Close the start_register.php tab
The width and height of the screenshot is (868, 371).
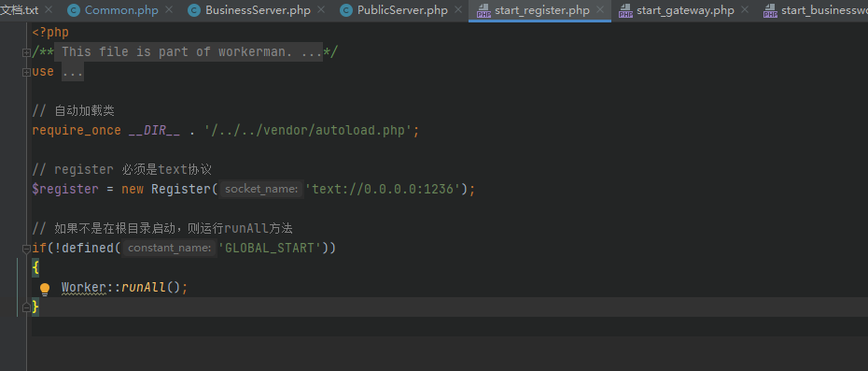pyautogui.click(x=600, y=9)
